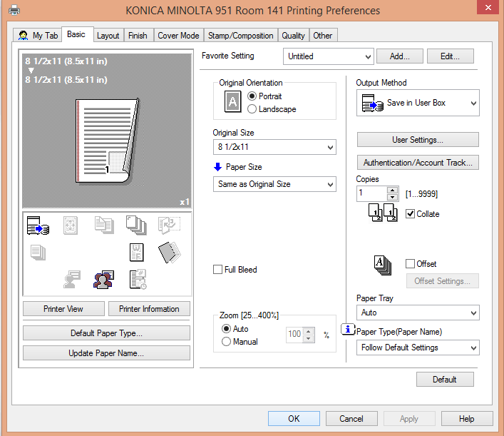The width and height of the screenshot is (504, 436).
Task: Click the collate pages illustration icon
Action: (x=383, y=213)
